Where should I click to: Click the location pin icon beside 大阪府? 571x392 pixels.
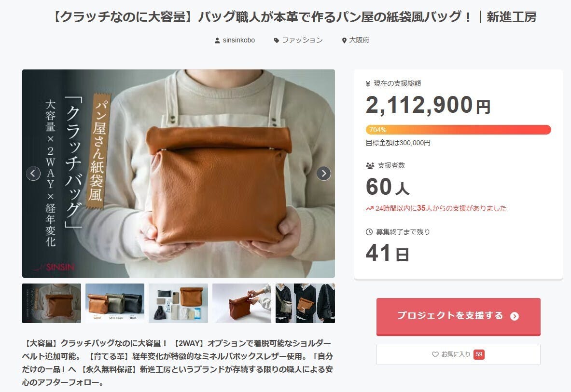pos(344,41)
